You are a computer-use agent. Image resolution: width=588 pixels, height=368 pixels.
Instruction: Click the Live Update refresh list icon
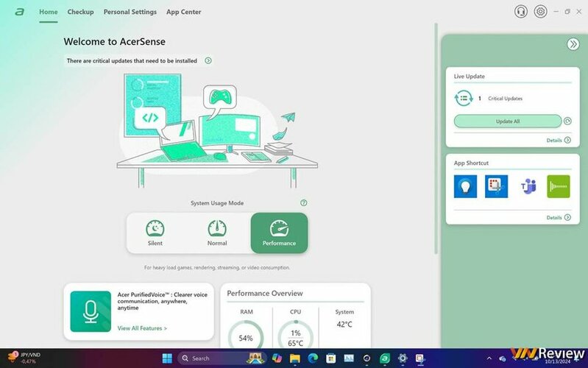point(464,99)
